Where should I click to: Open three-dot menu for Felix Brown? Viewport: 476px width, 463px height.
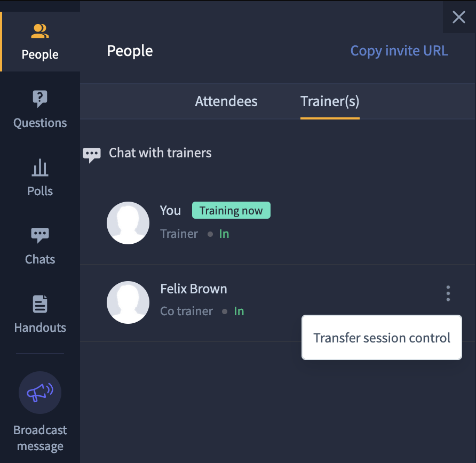448,293
